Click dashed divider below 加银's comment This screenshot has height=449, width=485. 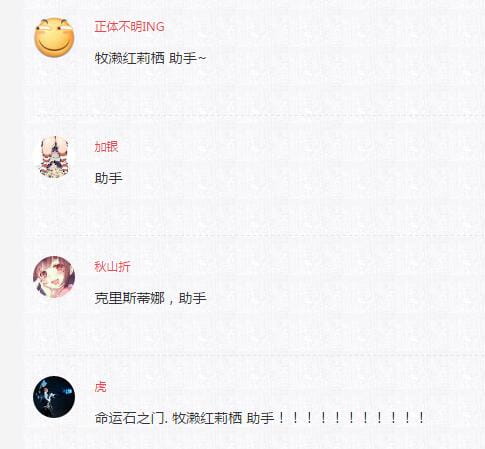click(259, 235)
